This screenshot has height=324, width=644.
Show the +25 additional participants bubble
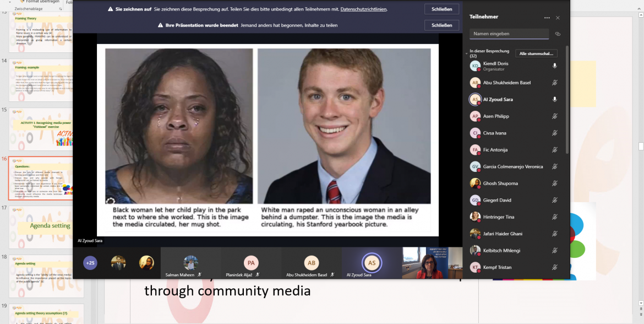90,263
